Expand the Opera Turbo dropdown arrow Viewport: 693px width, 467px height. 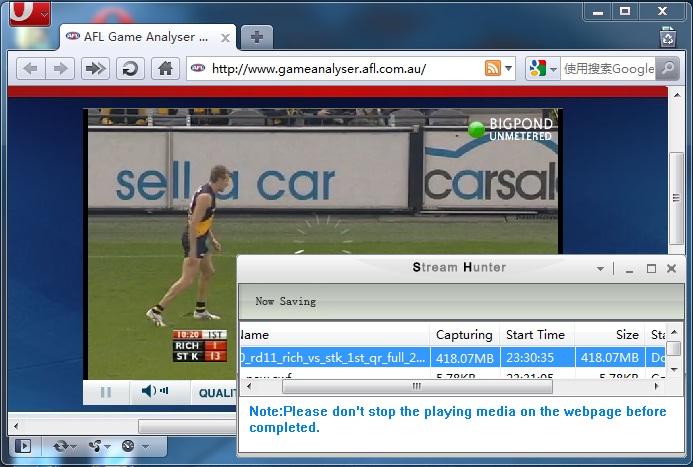click(145, 447)
